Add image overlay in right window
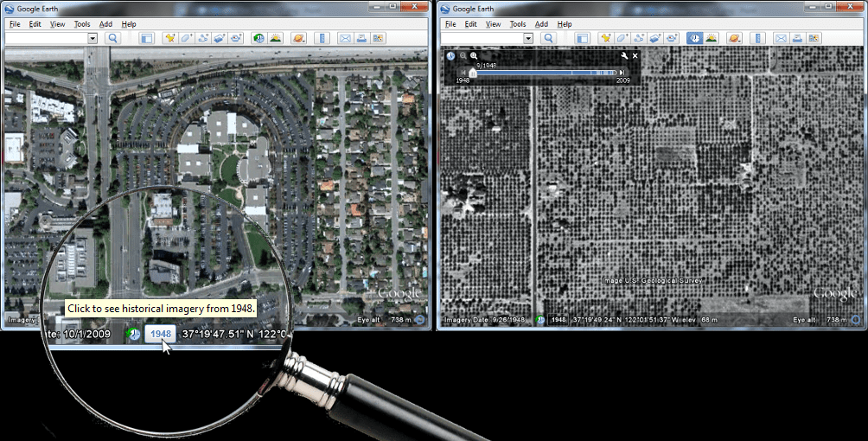Screen dimensions: 868x441 click(655, 38)
